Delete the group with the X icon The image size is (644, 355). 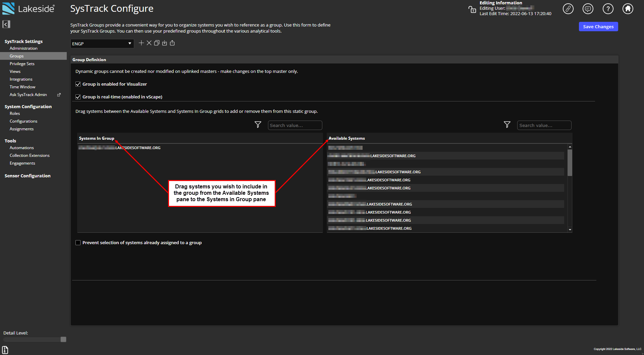click(x=149, y=43)
